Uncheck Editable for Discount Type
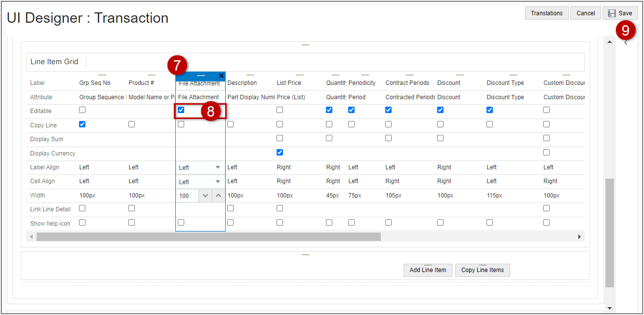Screen dimensions: 644x315 [490, 110]
